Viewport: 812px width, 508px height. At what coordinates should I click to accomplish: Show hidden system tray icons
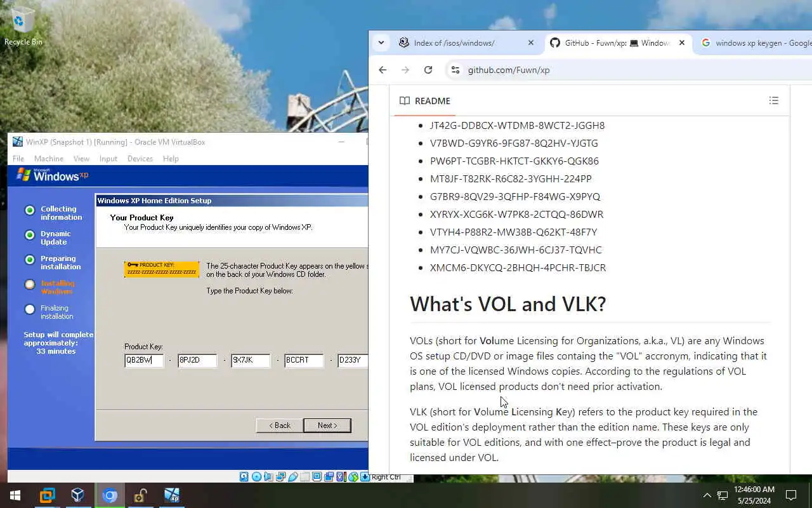coord(707,495)
